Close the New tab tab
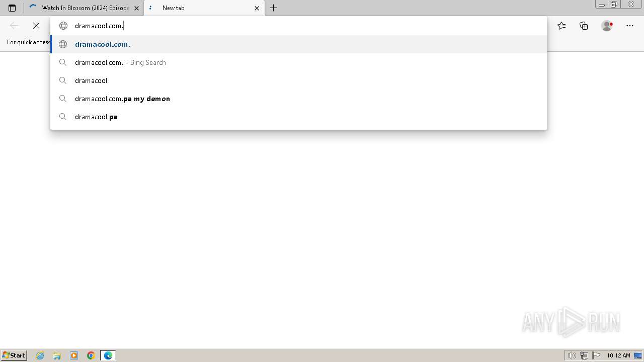The height and width of the screenshot is (362, 644). tap(257, 8)
